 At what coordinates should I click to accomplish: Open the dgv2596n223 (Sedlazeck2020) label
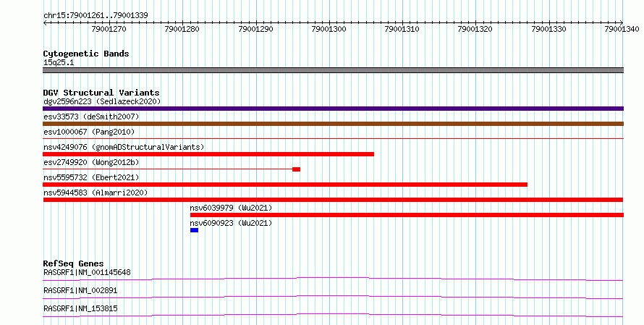coord(102,101)
